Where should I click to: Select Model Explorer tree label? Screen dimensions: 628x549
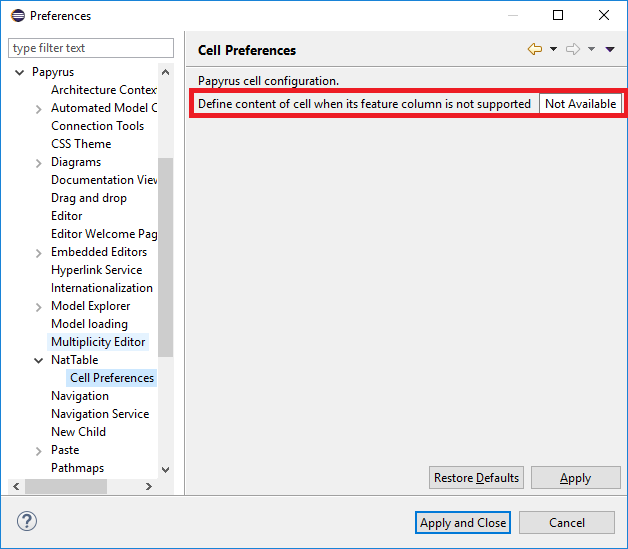pos(91,306)
